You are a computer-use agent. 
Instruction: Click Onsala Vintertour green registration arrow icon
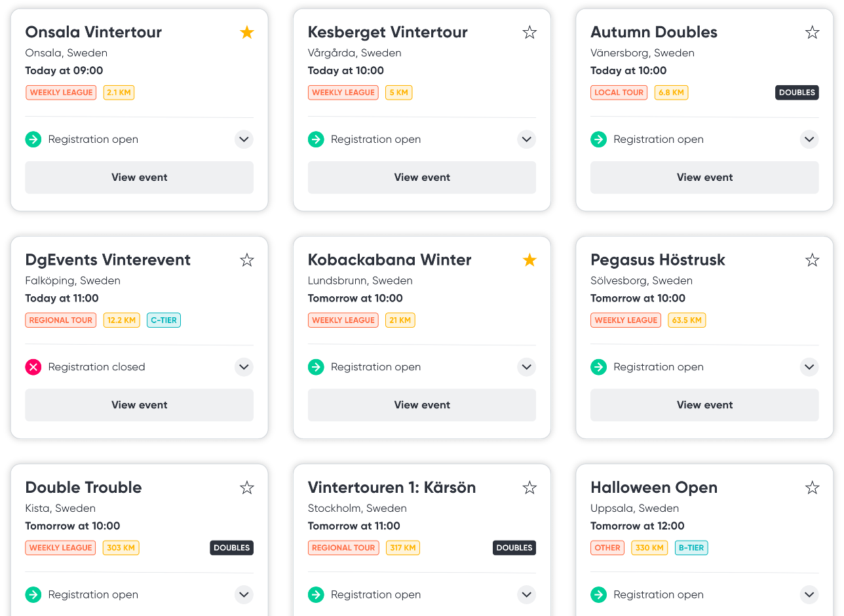(33, 139)
